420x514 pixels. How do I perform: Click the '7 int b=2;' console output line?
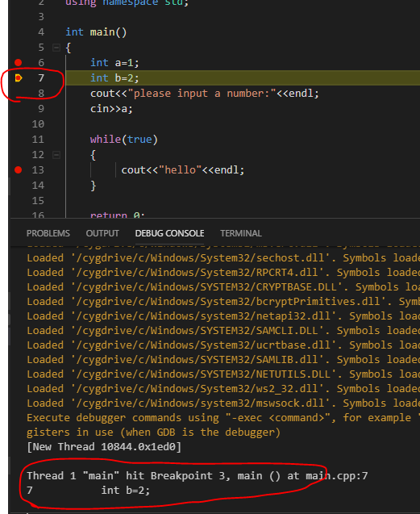click(x=89, y=491)
